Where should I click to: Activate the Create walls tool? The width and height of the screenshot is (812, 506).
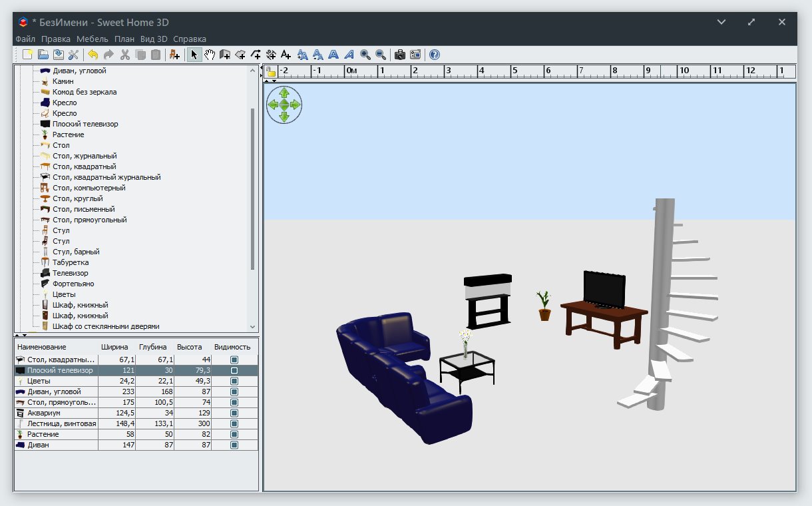(225, 55)
